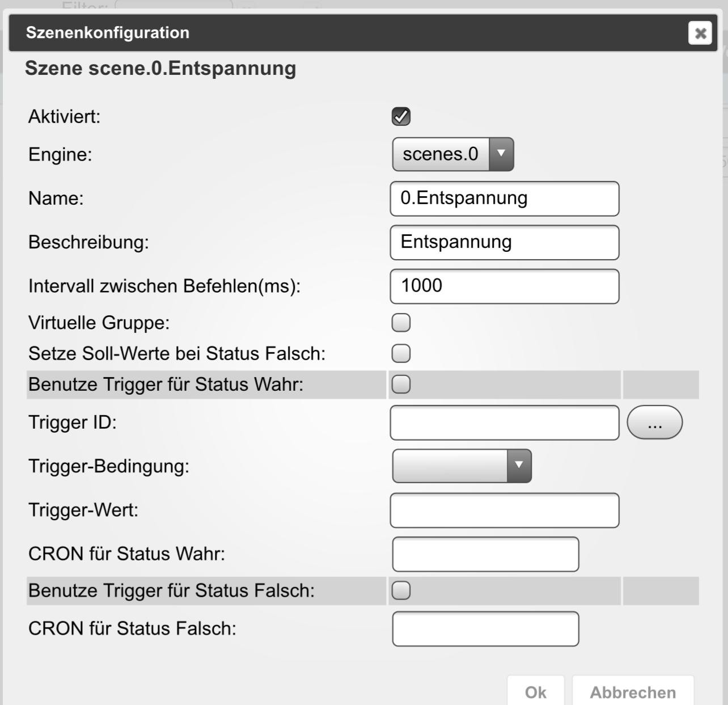Select the Intervall zwischen Befehlen field

505,286
